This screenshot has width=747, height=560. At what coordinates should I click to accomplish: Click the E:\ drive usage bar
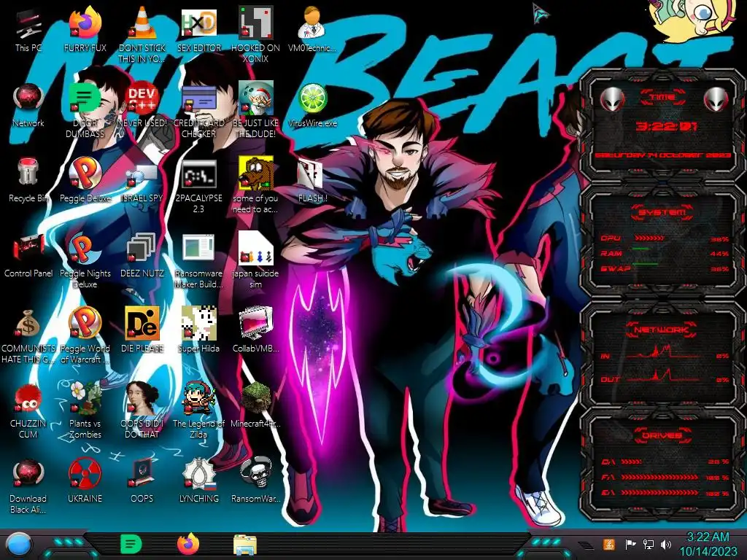tap(659, 493)
